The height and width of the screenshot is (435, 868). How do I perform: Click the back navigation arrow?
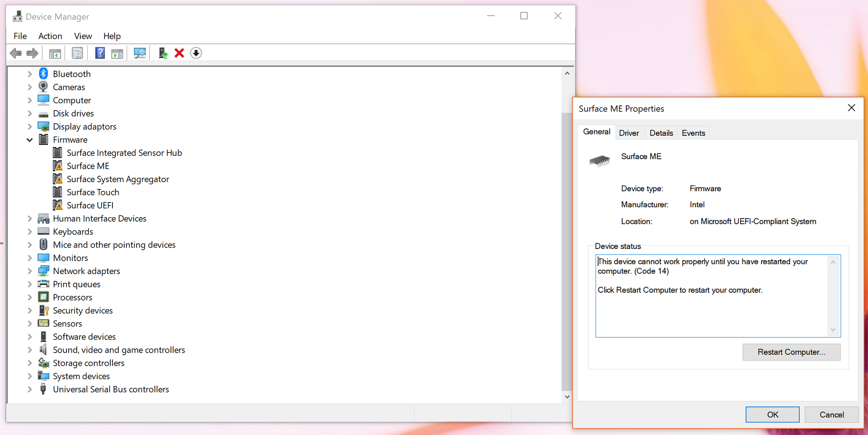pyautogui.click(x=16, y=53)
